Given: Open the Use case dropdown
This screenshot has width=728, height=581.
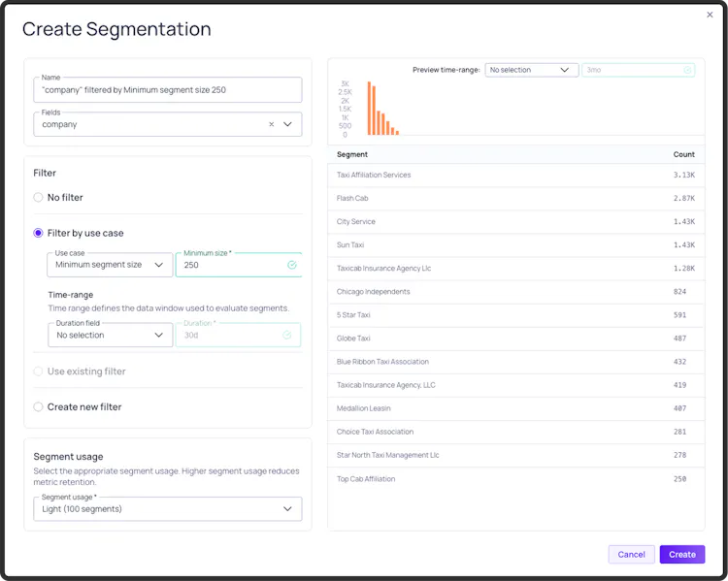Looking at the screenshot, I should click(110, 265).
